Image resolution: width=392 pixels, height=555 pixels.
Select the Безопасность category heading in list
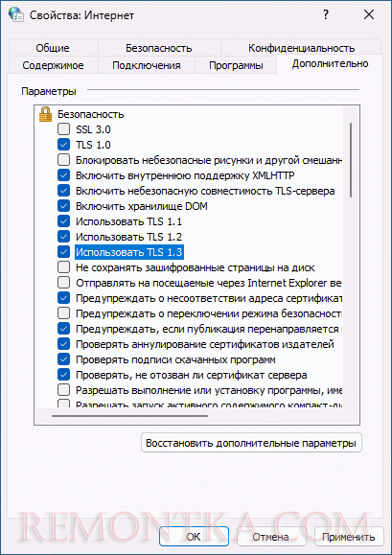90,114
